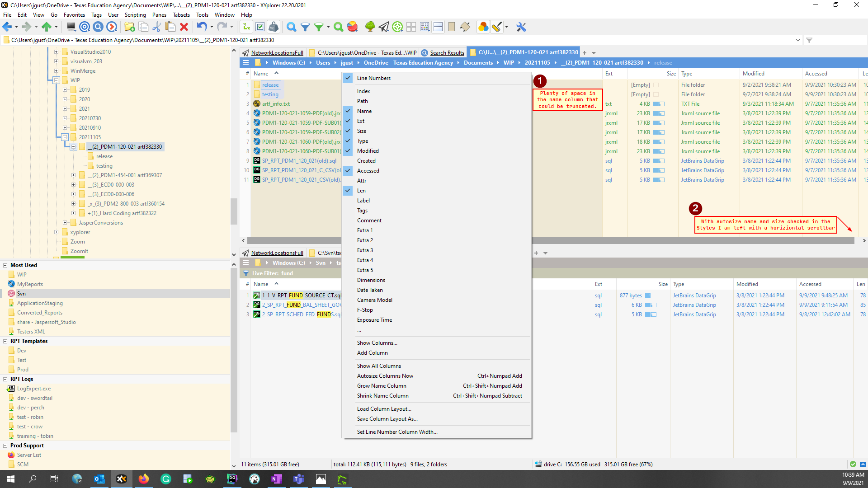The height and width of the screenshot is (488, 868).
Task: Select Autosize Columns Now in context menu
Action: pyautogui.click(x=385, y=375)
